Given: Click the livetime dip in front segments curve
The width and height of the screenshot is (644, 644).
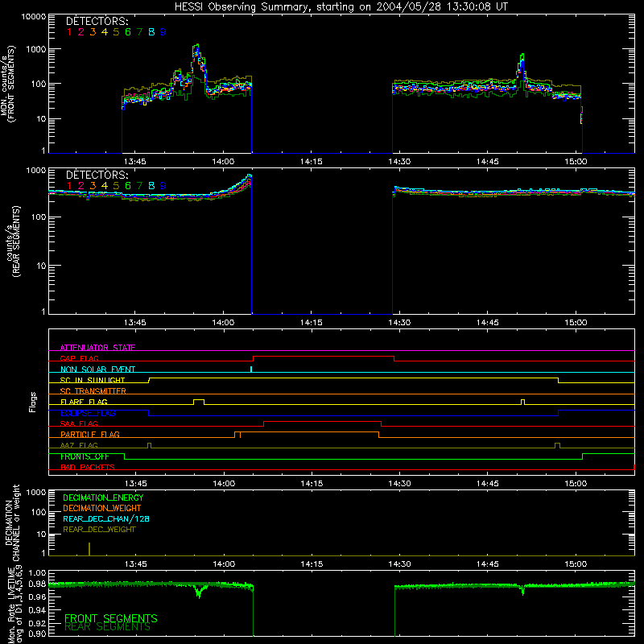Looking at the screenshot, I should 200,592.
